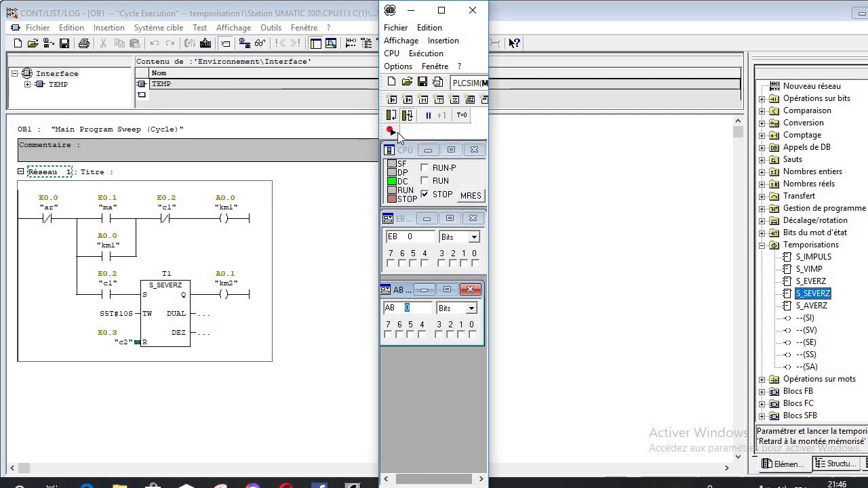Expand the Blocs FB folder

762,391
